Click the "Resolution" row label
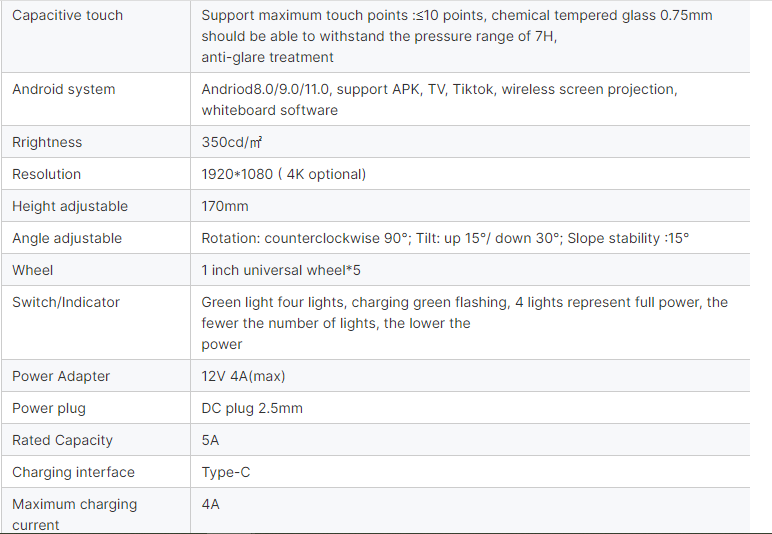 tap(47, 175)
